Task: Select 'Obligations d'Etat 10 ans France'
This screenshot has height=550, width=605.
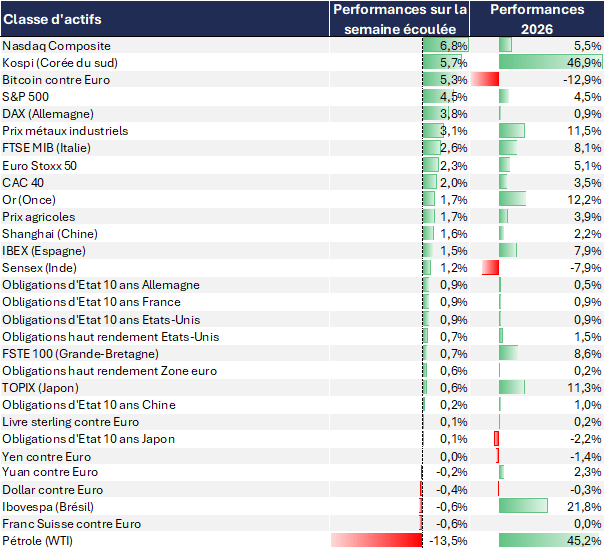Action: (x=91, y=301)
